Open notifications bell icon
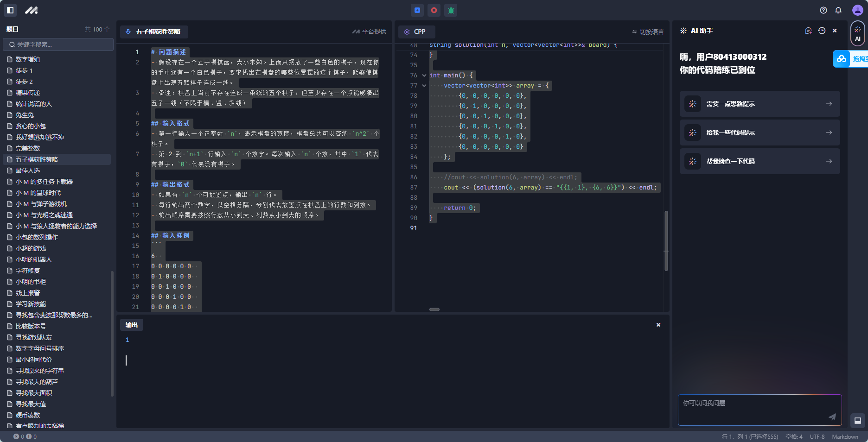Viewport: 868px width, 442px height. pos(838,10)
